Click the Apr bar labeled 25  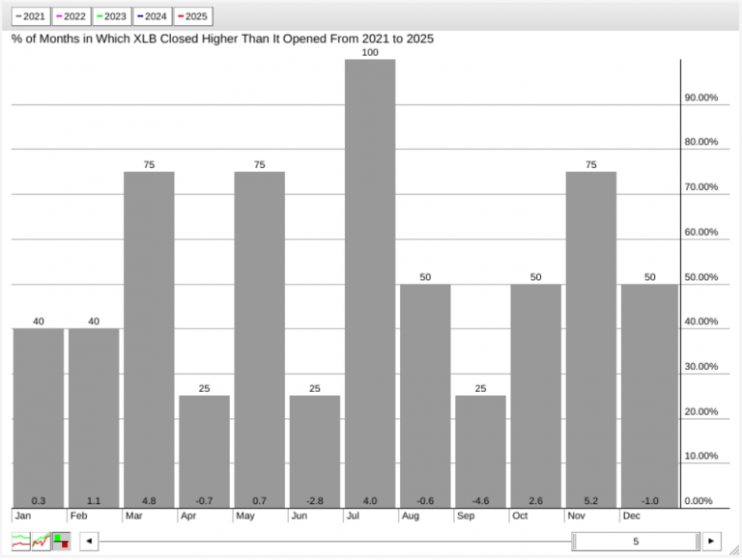pos(205,452)
